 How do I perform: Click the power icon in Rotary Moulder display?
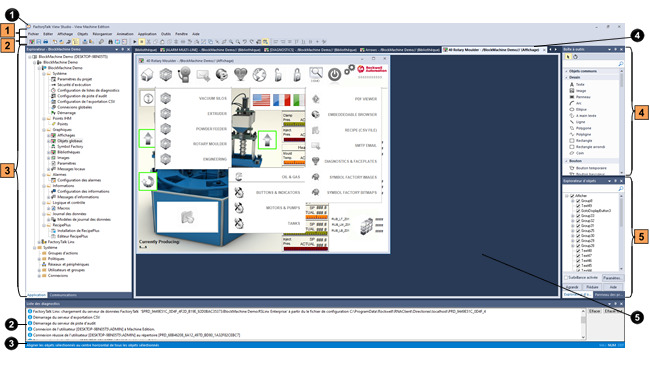[335, 75]
